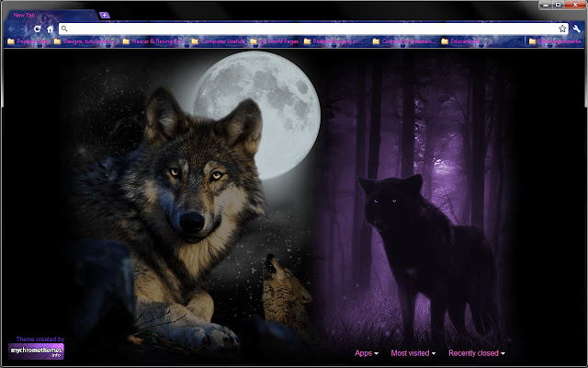Close the New Tab tab
This screenshot has height=368, width=588.
click(x=91, y=15)
